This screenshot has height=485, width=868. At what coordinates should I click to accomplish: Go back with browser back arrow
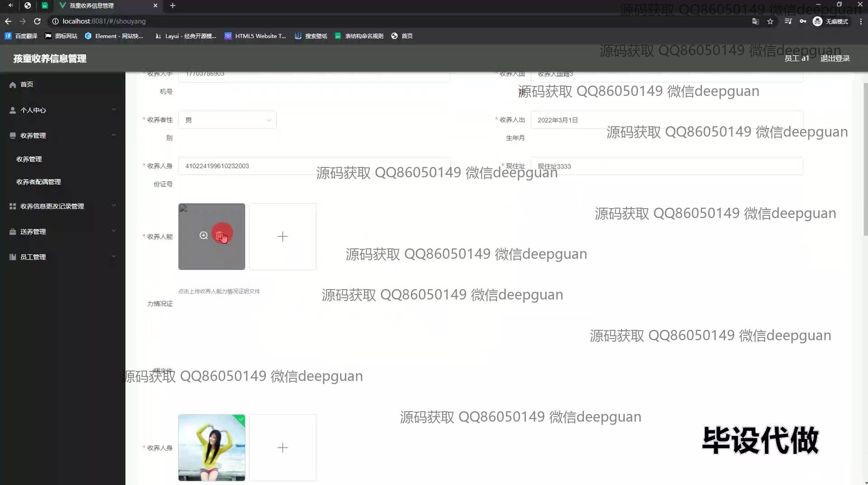8,21
